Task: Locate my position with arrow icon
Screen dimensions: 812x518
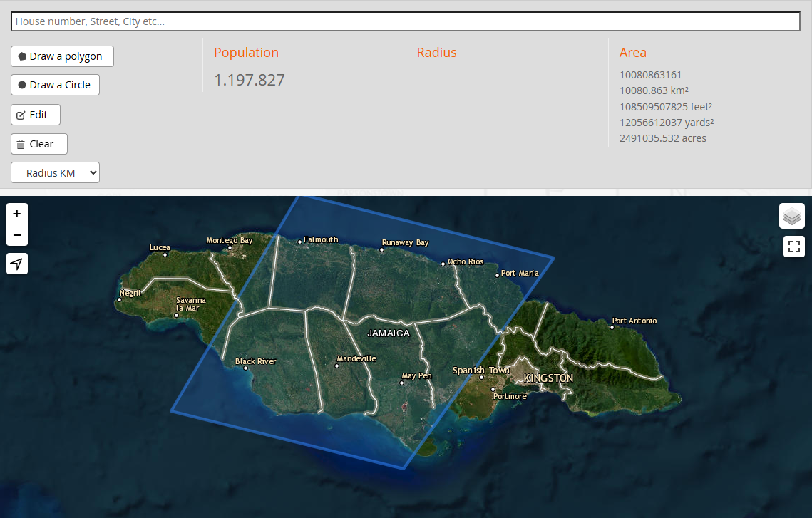Action: tap(17, 264)
